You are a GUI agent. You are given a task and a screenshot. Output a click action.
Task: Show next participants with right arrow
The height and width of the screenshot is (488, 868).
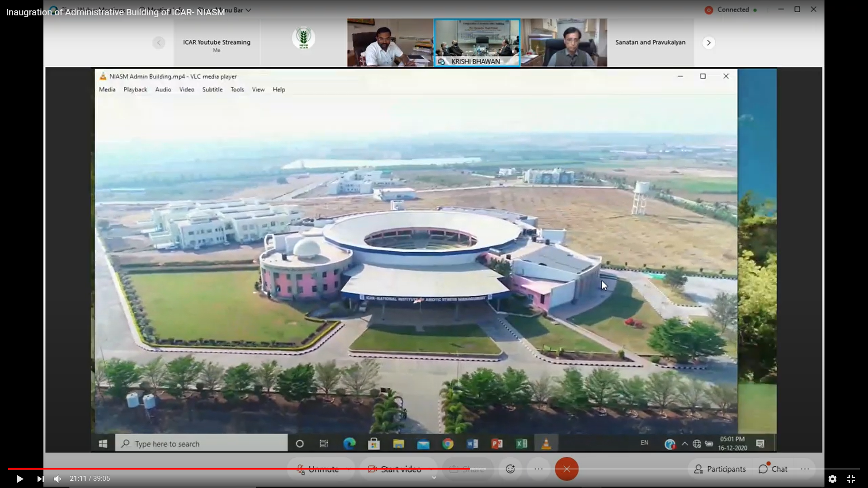coord(708,42)
